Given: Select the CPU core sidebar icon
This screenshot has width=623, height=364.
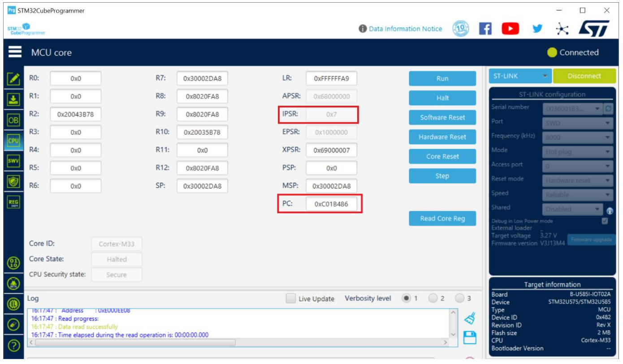Looking at the screenshot, I should (x=14, y=141).
